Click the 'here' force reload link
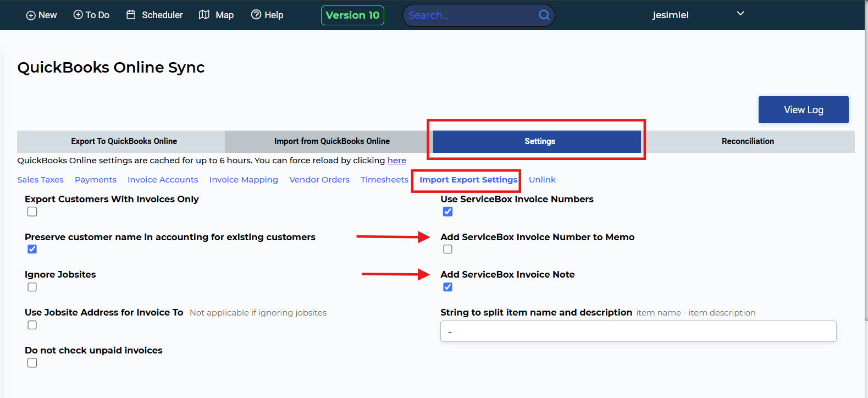The image size is (868, 398). 397,161
